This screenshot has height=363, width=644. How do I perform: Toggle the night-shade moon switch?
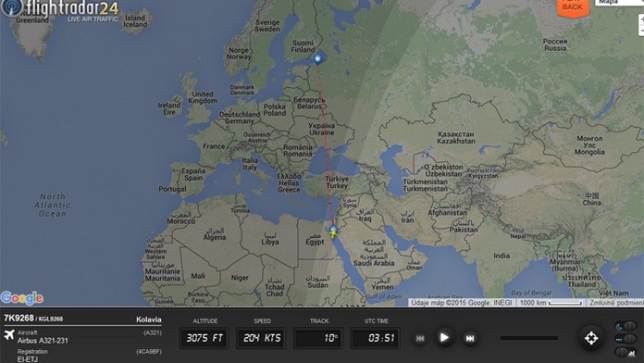point(625,326)
